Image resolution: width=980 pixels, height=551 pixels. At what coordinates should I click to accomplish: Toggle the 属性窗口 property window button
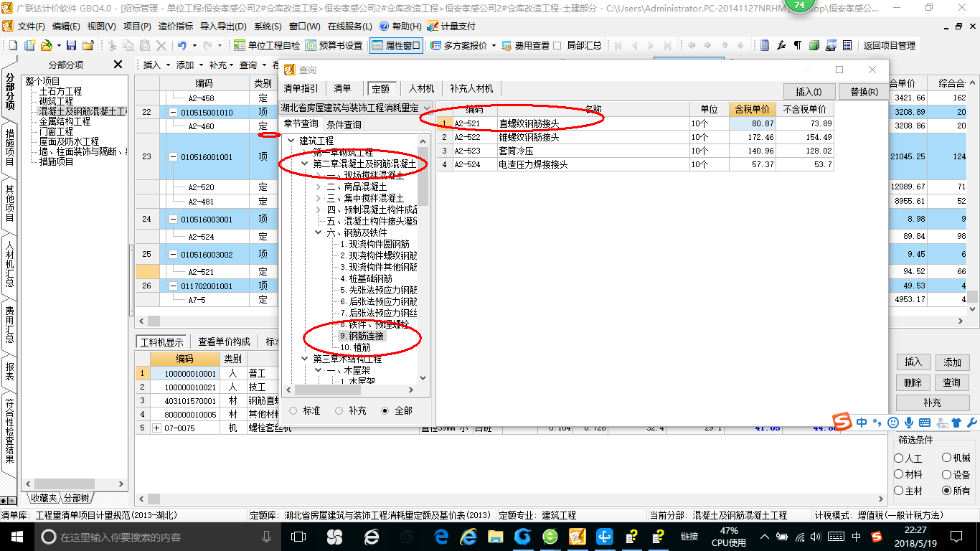coord(396,45)
